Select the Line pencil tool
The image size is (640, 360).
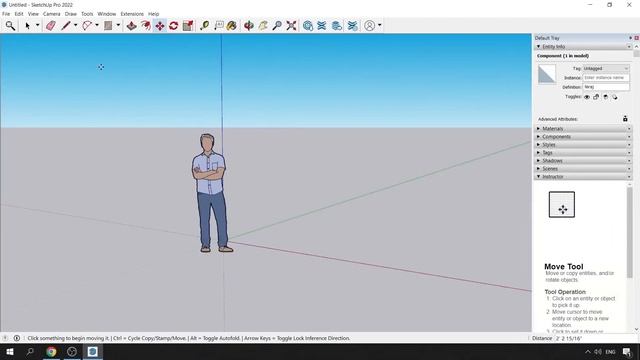[x=66, y=26]
